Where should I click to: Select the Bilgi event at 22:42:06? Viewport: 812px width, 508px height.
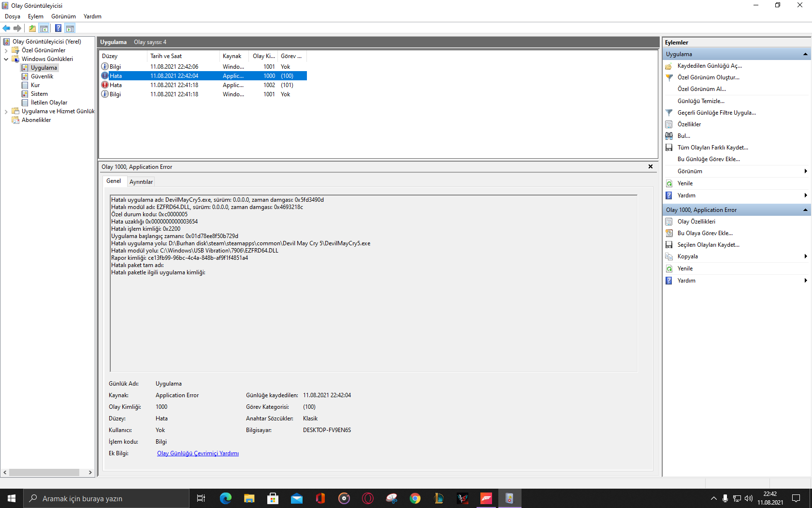point(203,67)
